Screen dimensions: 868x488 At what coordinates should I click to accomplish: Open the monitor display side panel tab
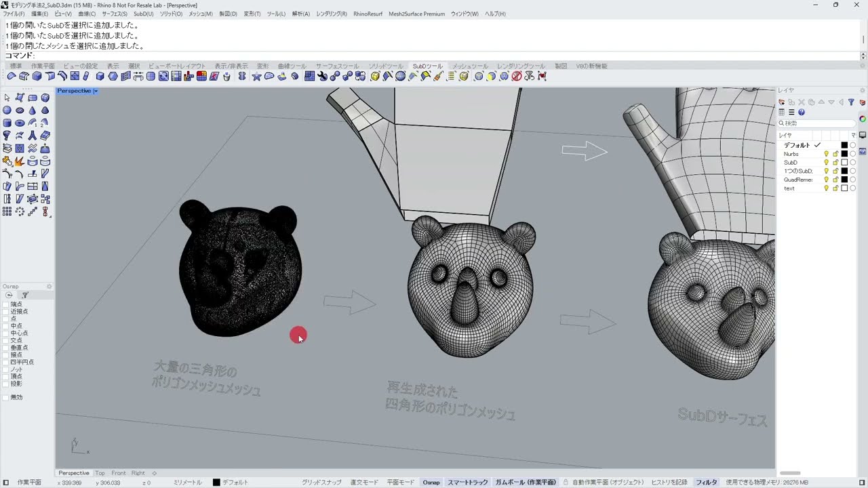863,135
